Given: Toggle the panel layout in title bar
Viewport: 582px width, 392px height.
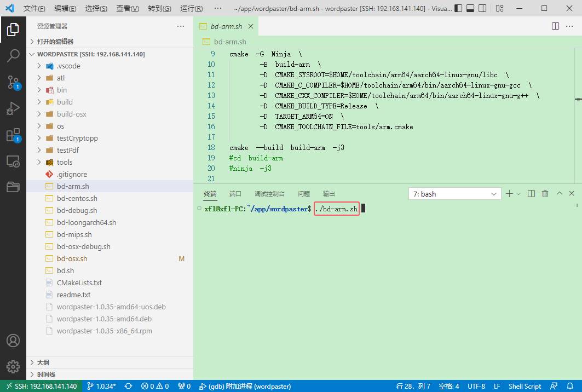Looking at the screenshot, I should (470, 9).
